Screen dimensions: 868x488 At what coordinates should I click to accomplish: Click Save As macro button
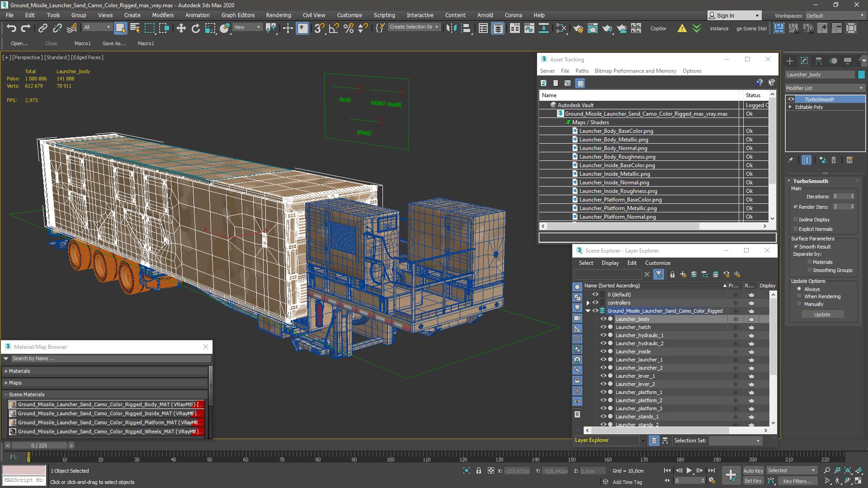point(114,43)
